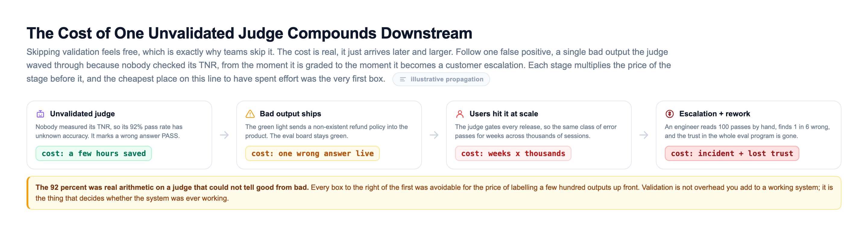Click the yellow callout about the 92 percent
Viewport: 868px width, 232px height.
click(x=434, y=193)
